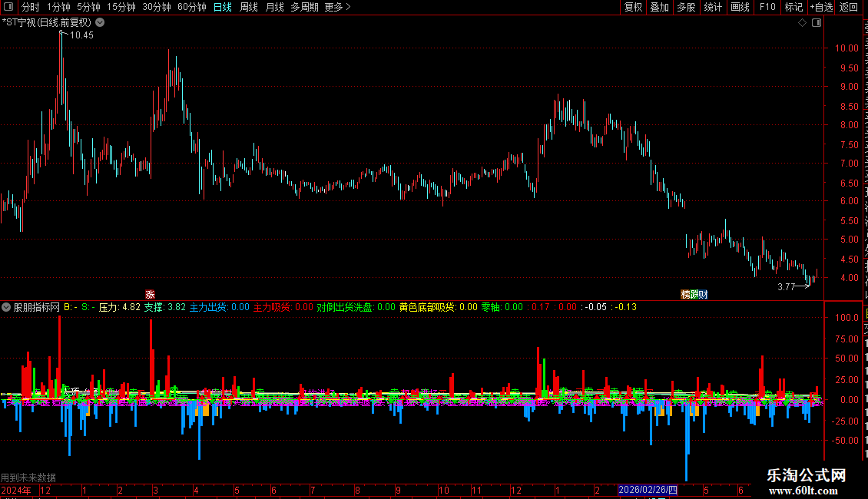Click the 复权 adjustment button

(633, 7)
